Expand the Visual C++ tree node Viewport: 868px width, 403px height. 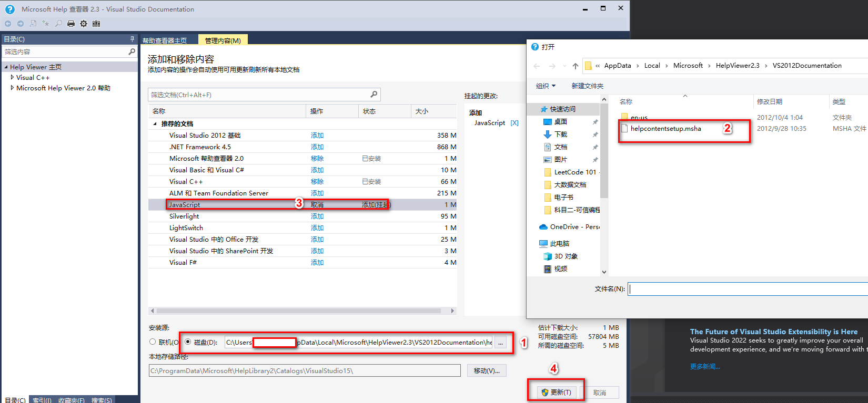coord(12,77)
